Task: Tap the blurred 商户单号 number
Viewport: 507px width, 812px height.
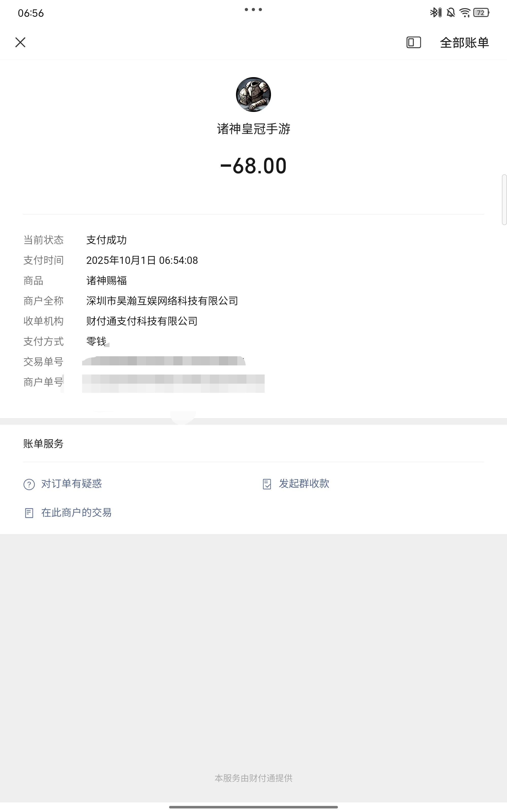Action: (173, 383)
